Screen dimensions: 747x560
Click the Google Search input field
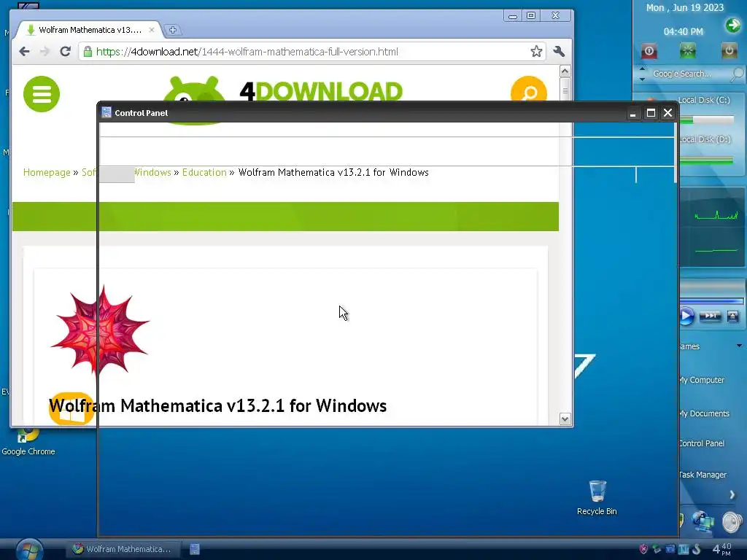682,74
